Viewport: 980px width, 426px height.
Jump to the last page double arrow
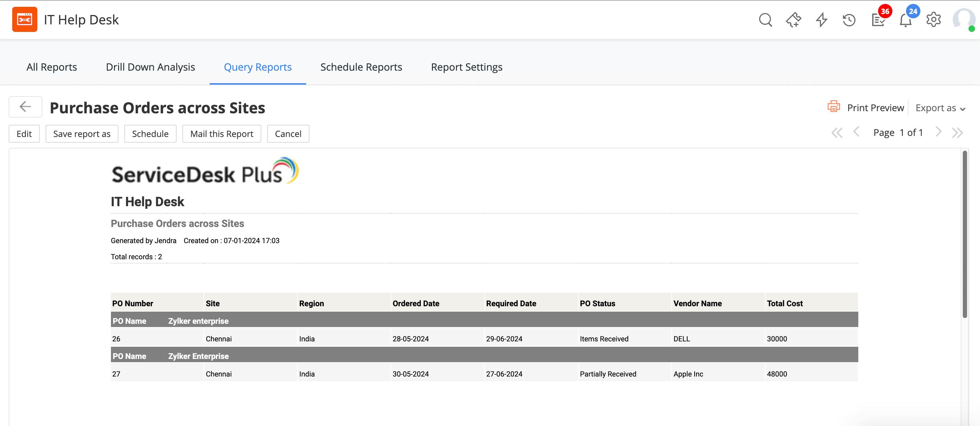point(957,133)
